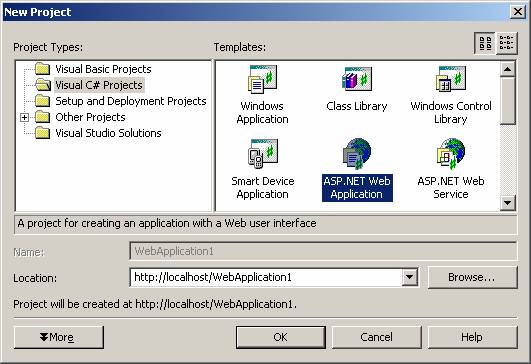Select the Smart Device Application template icon
Image resolution: width=531 pixels, height=364 pixels.
point(262,154)
